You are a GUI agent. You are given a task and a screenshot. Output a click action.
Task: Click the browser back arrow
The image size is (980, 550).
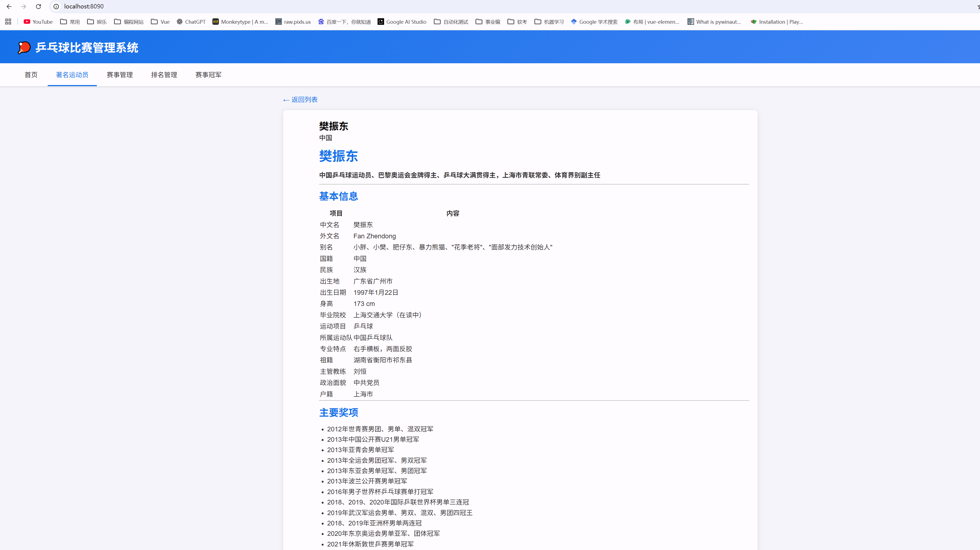(x=9, y=7)
